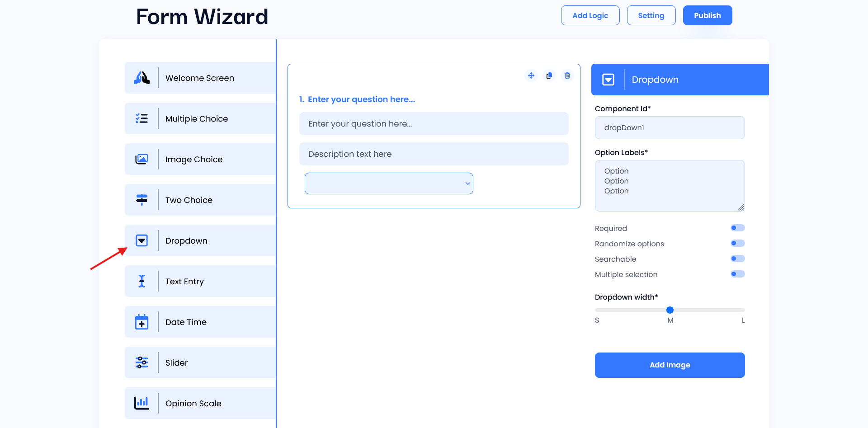Image resolution: width=868 pixels, height=428 pixels.
Task: Click the Opinion Scale chart icon
Action: pyautogui.click(x=142, y=403)
